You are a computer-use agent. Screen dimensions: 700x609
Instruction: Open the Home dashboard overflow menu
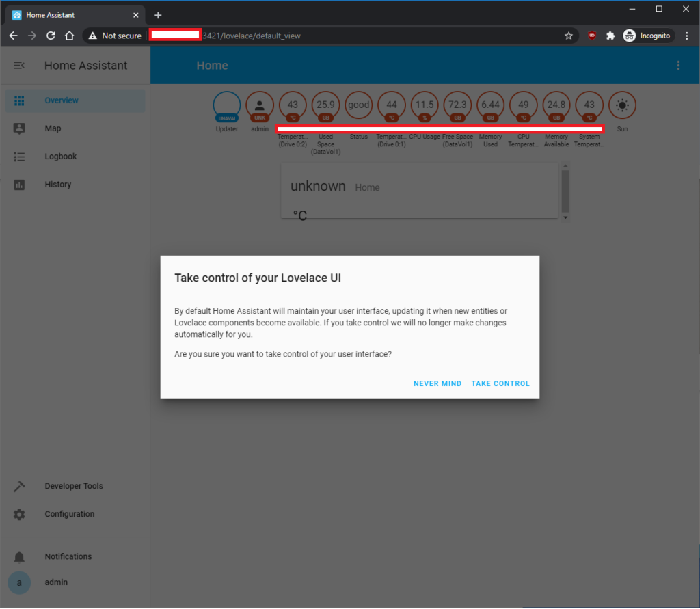pyautogui.click(x=678, y=66)
